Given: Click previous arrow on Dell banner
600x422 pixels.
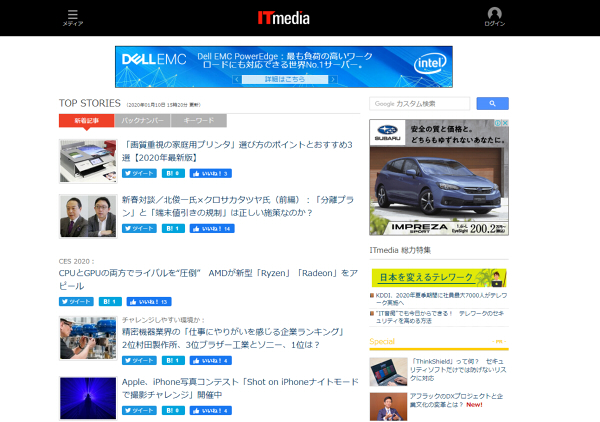Looking at the screenshot, I should click(x=236, y=79).
